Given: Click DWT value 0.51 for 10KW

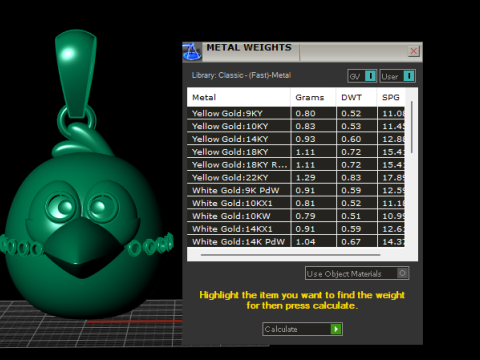Looking at the screenshot, I should 351,216.
